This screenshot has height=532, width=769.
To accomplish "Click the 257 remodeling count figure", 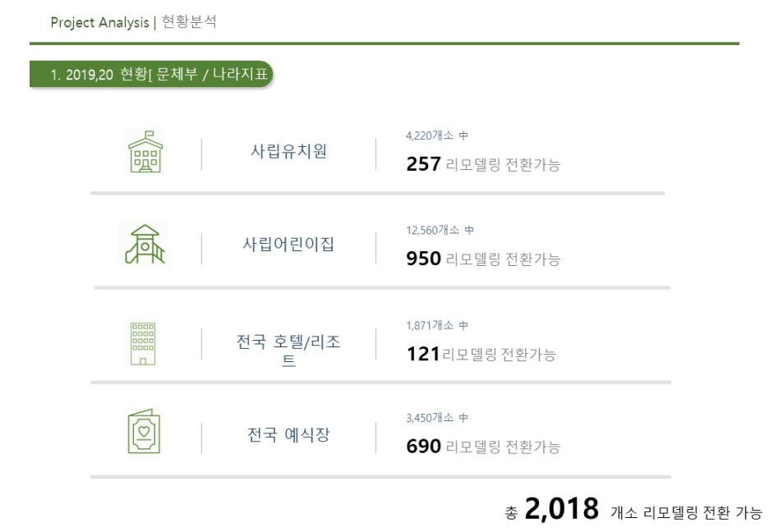I will (423, 164).
